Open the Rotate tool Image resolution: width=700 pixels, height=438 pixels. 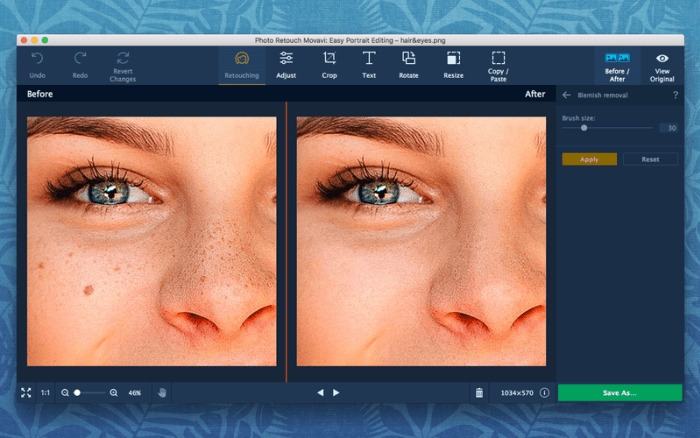click(x=408, y=66)
